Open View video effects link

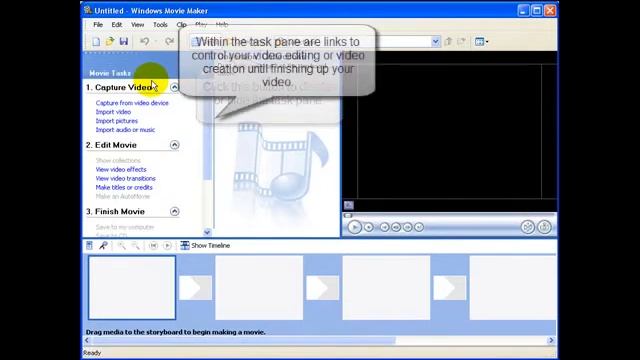[x=121, y=169]
